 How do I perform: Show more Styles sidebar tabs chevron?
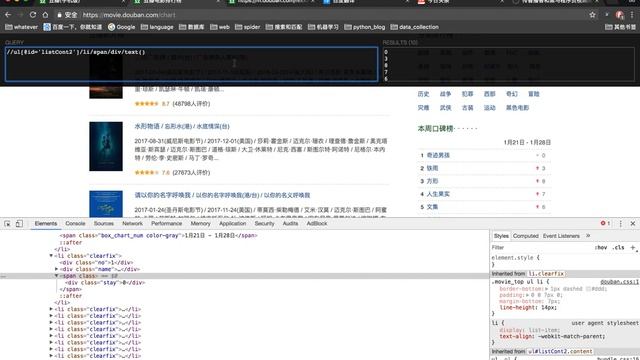[x=588, y=236]
